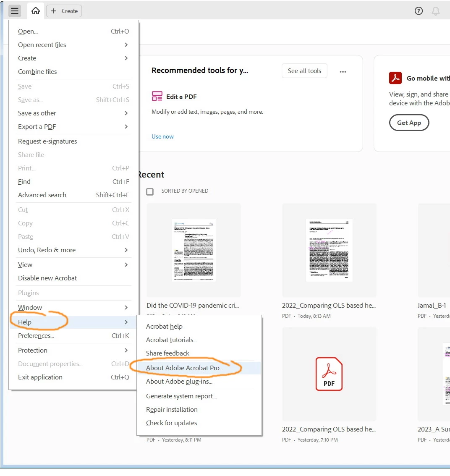Click the 'Edit a PDF' heading text

click(x=181, y=97)
